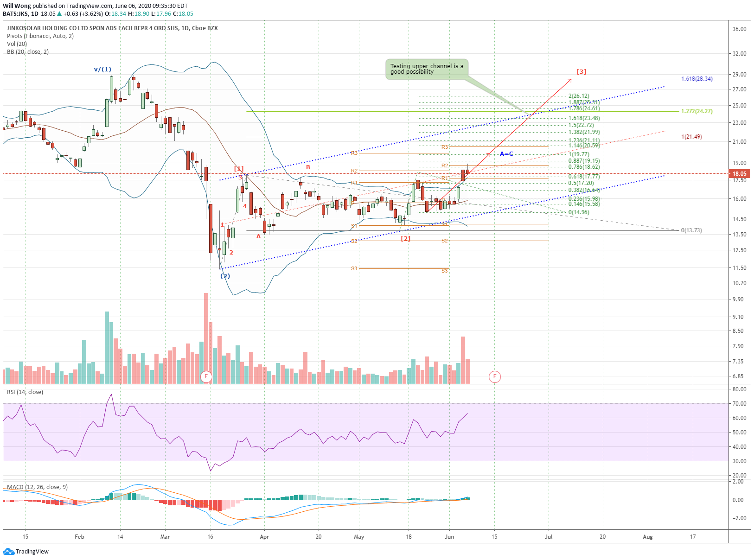Click the 29.00 price-axis label
Image resolution: width=754 pixels, height=560 pixels.
(739, 74)
